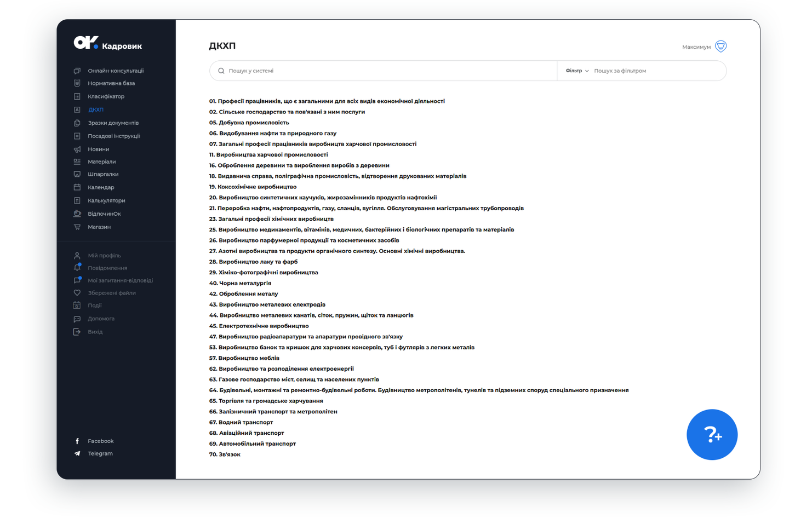Viewport: 812px width, 524px height.
Task: Open 69. Автомобільний транспорт
Action: (253, 444)
